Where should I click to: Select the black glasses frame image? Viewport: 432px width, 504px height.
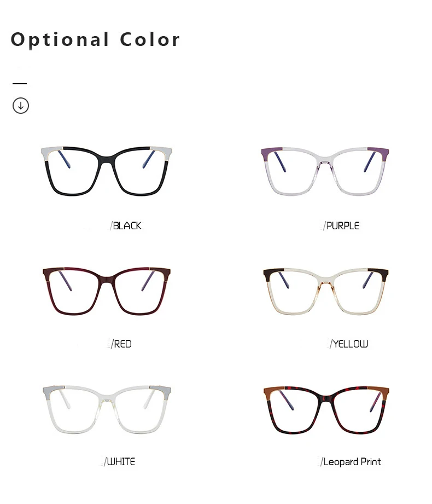tap(106, 171)
